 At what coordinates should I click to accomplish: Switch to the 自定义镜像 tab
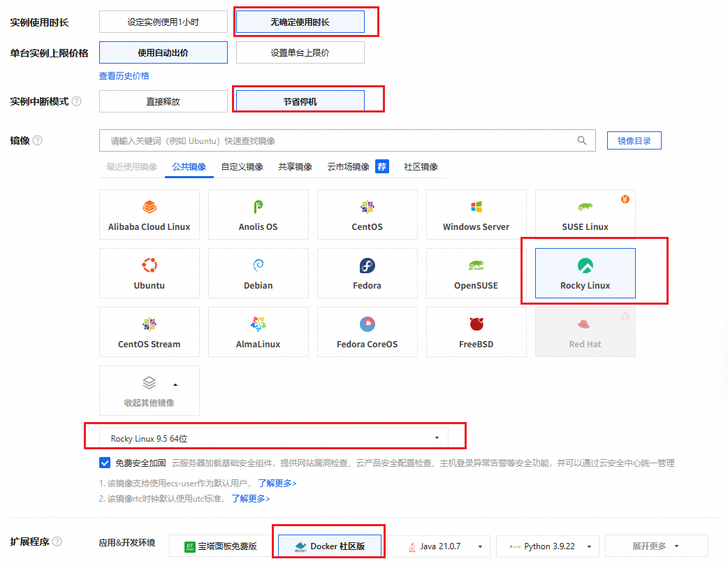click(x=242, y=167)
